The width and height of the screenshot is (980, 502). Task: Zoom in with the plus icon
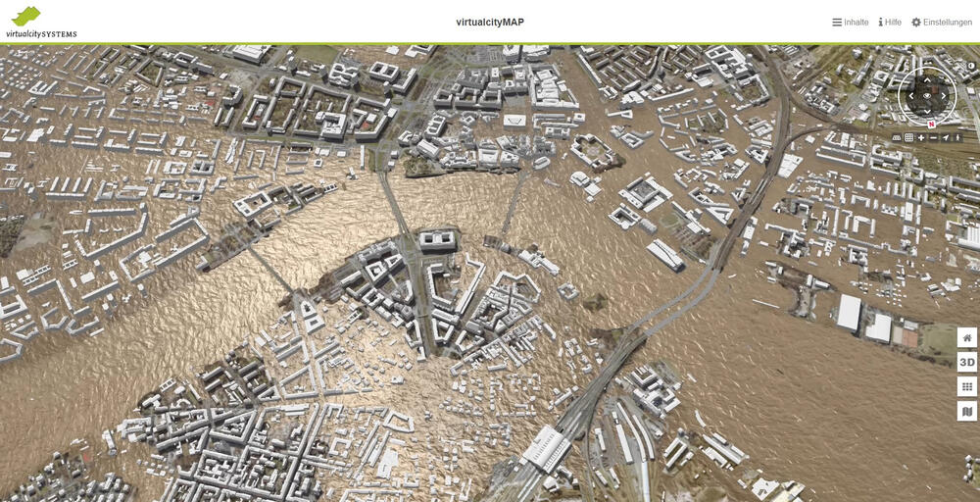(x=921, y=138)
